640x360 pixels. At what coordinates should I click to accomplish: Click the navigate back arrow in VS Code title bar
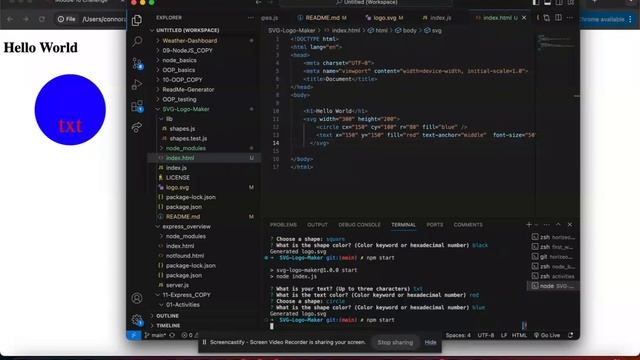click(258, 2)
